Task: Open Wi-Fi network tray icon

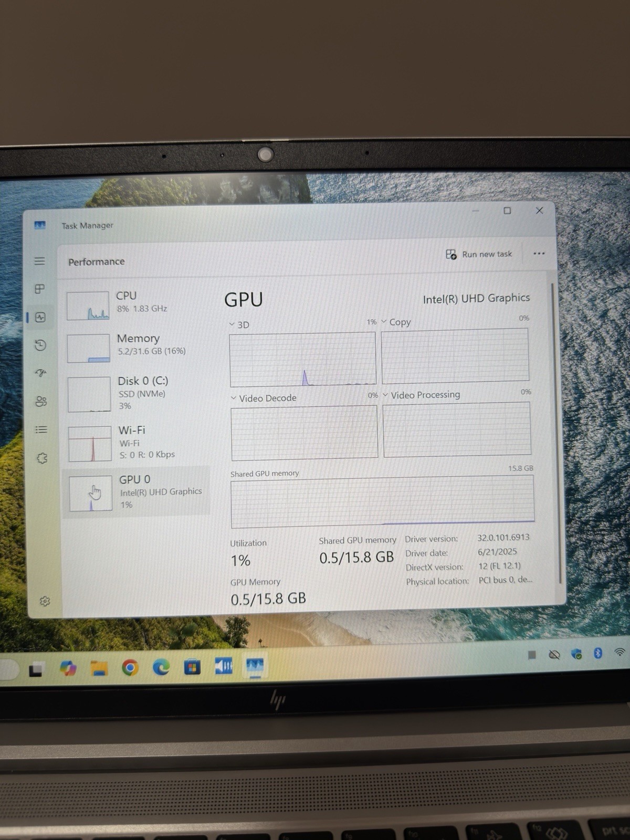Action: (620, 652)
